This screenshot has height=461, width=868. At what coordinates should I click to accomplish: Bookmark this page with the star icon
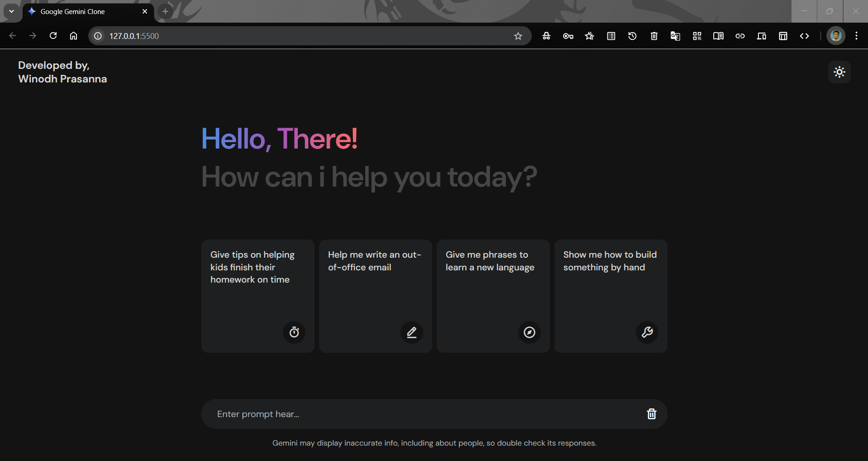click(x=518, y=36)
